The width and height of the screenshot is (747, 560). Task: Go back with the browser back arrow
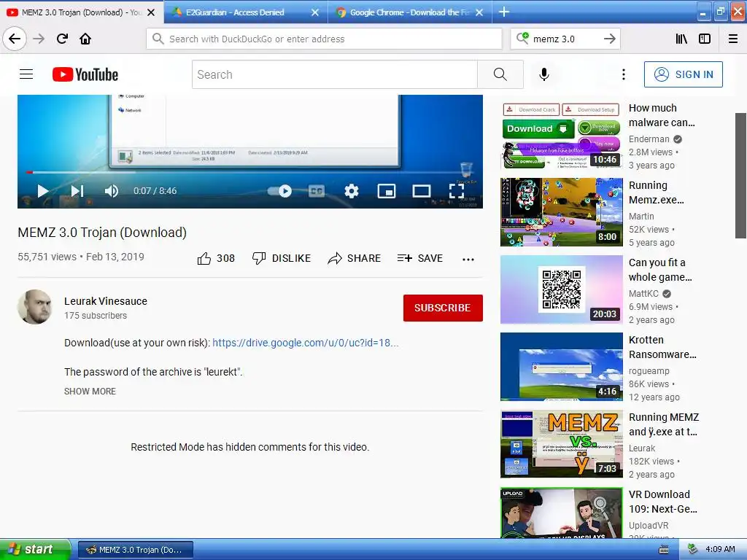point(15,39)
